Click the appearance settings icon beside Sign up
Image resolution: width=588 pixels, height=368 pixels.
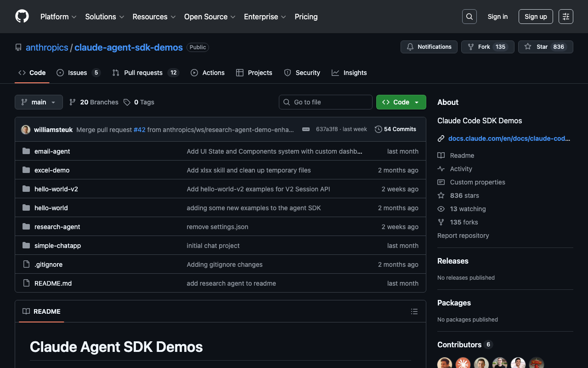tap(565, 17)
